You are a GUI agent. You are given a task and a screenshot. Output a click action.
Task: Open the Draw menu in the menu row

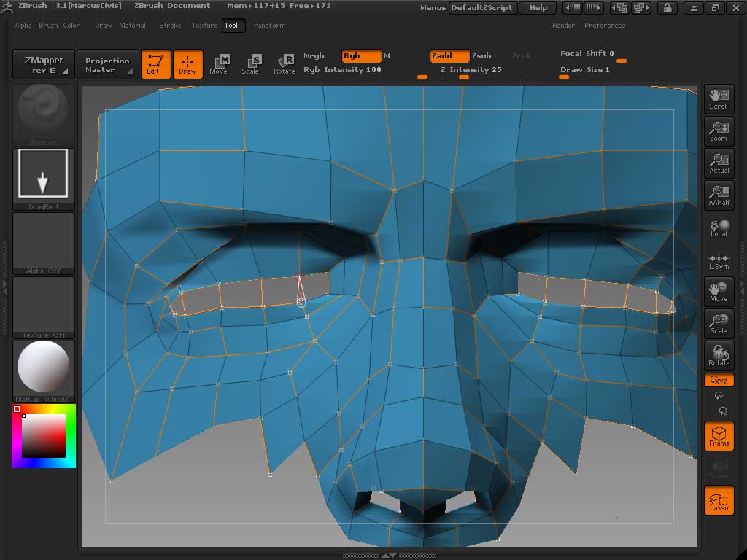click(104, 26)
